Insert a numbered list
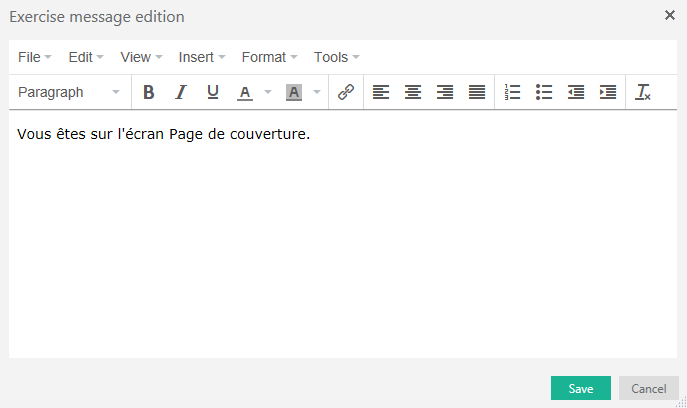Viewport: 687px width, 408px height. (x=513, y=92)
